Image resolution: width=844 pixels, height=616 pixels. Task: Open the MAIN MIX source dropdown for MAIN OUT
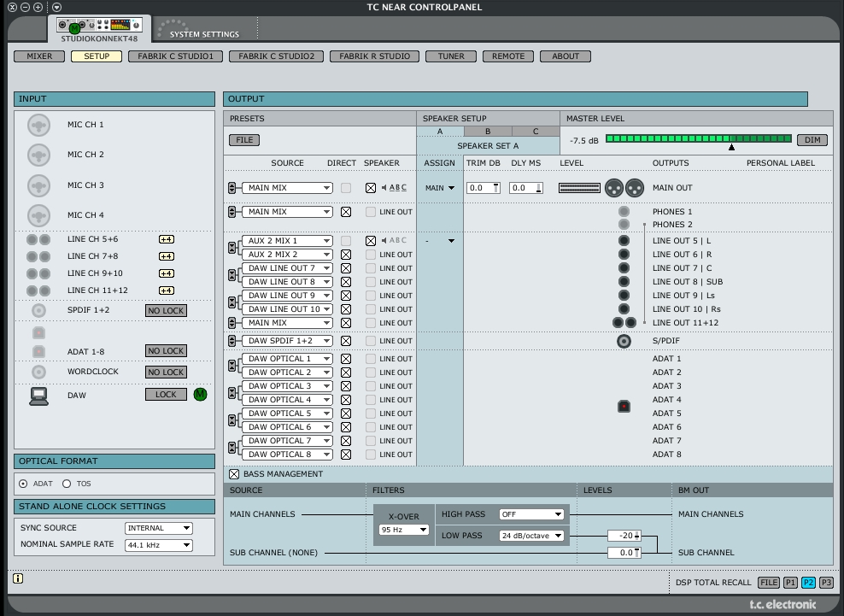coord(287,188)
